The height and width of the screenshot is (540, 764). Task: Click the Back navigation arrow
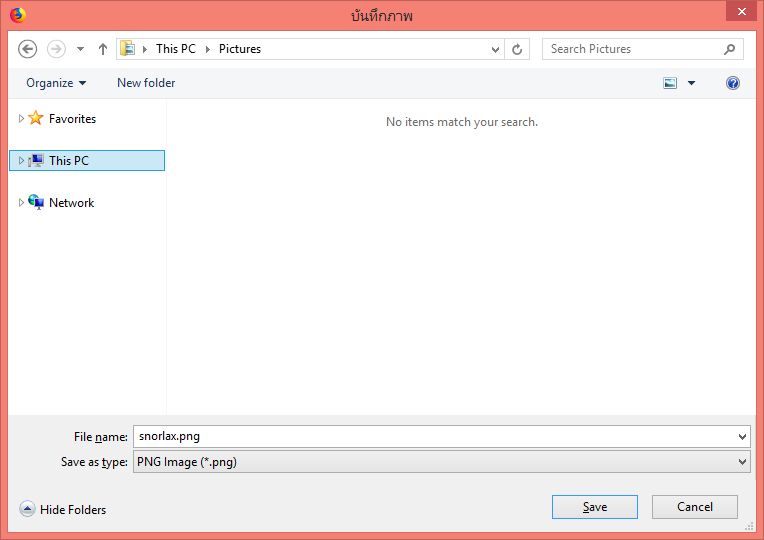pos(28,49)
